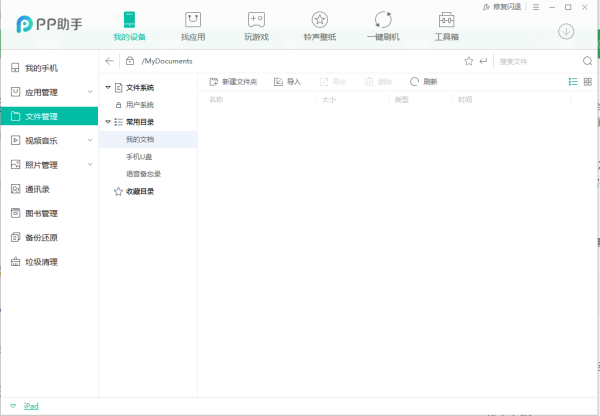The image size is (600, 416).
Task: Open the 一键刷机 tab
Action: click(383, 26)
